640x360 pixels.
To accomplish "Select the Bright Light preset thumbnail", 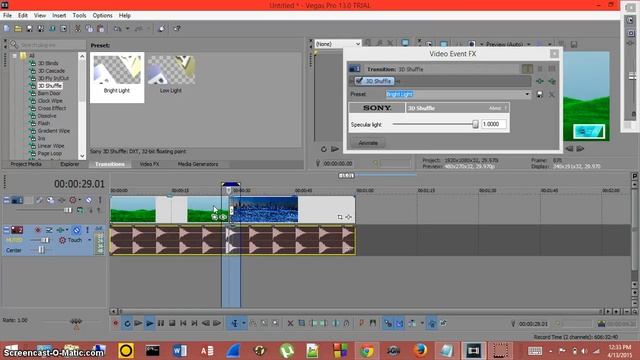I will (117, 77).
